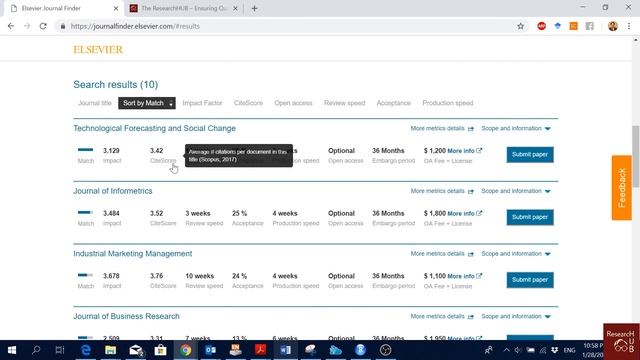The image size is (640, 360).
Task: More metrics details for Technological Forecasting
Action: click(x=442, y=129)
